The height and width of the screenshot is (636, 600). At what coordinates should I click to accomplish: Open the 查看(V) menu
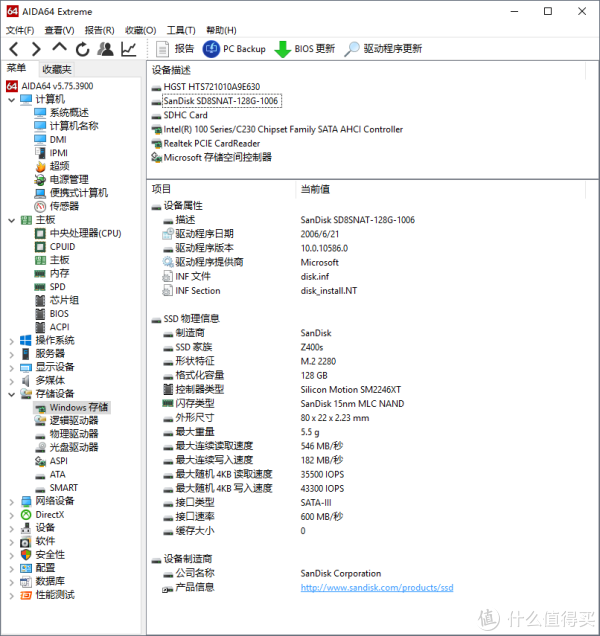(x=59, y=30)
